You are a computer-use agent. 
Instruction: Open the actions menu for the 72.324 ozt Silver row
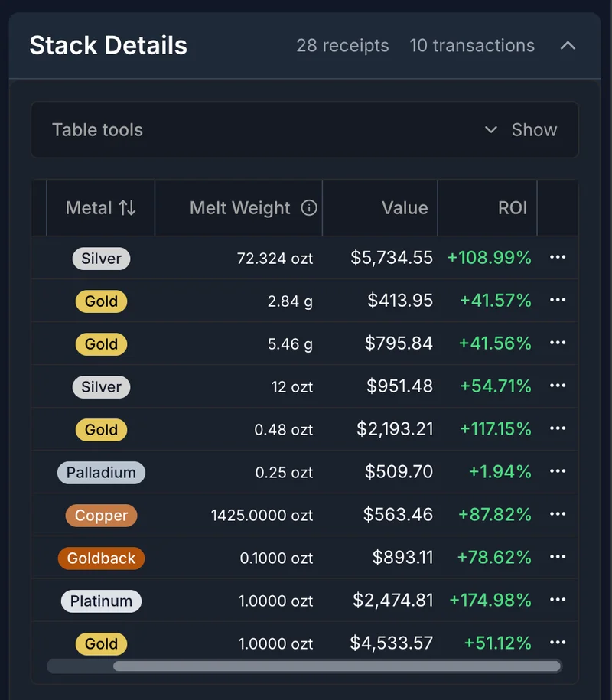tap(558, 258)
